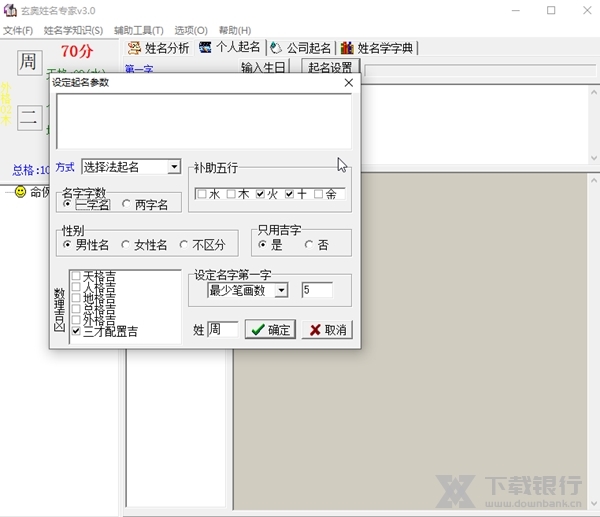Minimize the 玄奥姓名专家 window
This screenshot has height=517, width=600.
[x=516, y=10]
